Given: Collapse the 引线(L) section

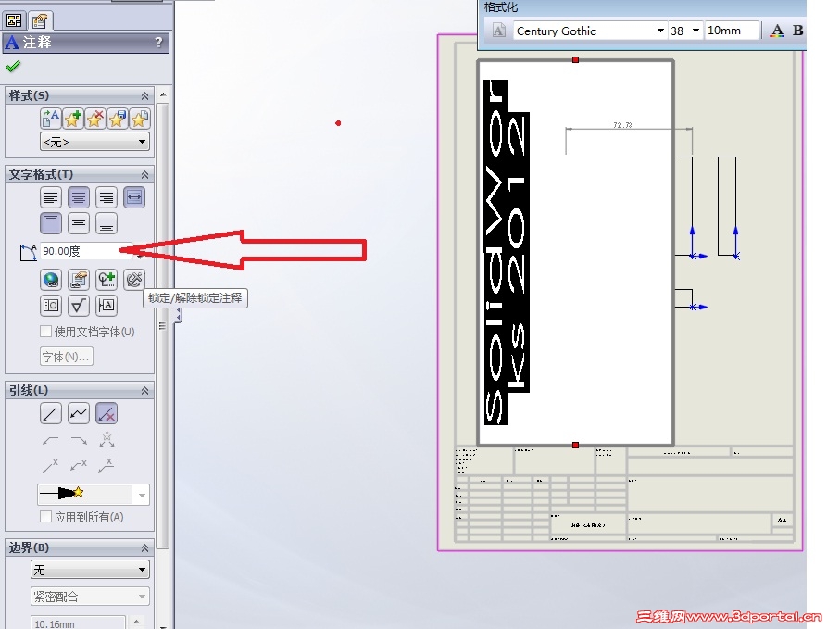Looking at the screenshot, I should (x=144, y=391).
